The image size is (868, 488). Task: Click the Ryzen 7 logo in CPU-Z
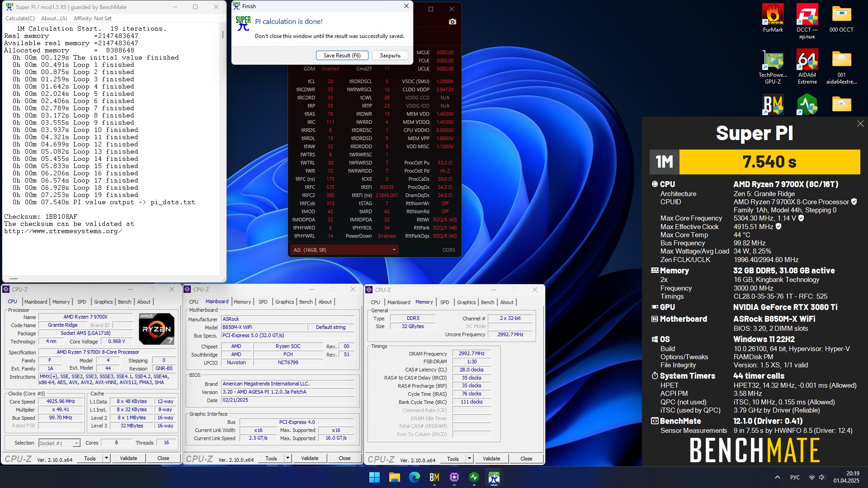pyautogui.click(x=156, y=328)
